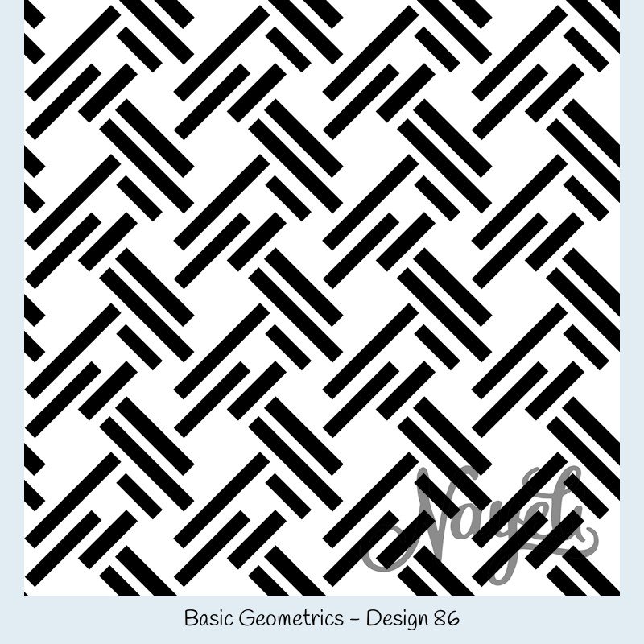Image resolution: width=644 pixels, height=644 pixels.
Task: Open the black-and-white herringbone pattern image
Action: 322,298
